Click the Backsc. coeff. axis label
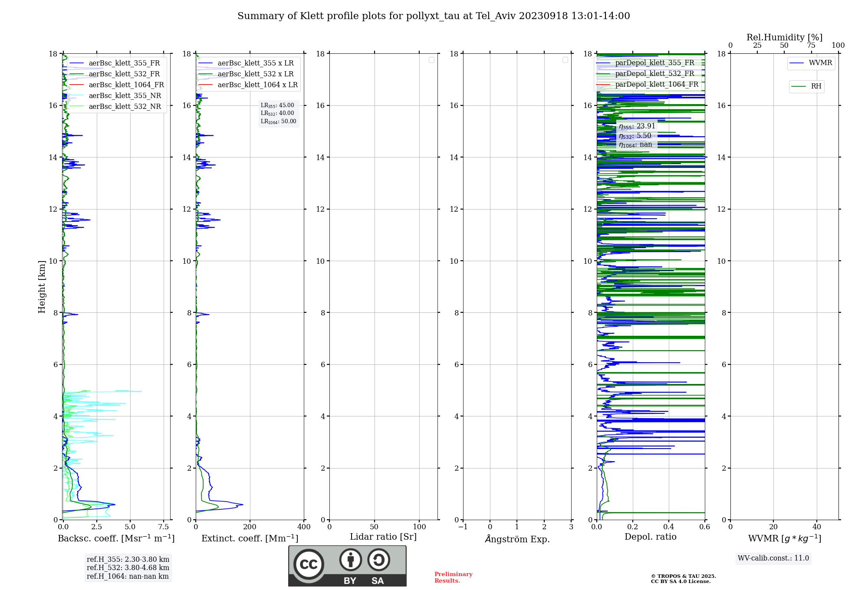The image size is (868, 590). 116,538
